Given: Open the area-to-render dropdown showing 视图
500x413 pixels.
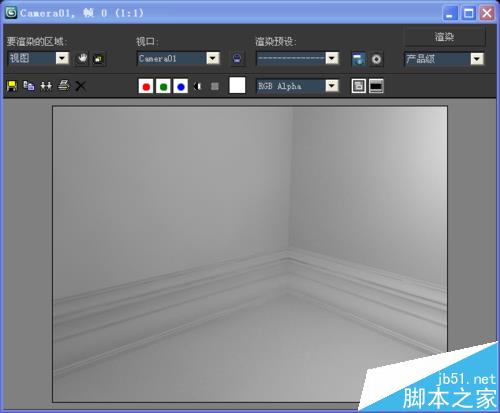Looking at the screenshot, I should coord(38,58).
